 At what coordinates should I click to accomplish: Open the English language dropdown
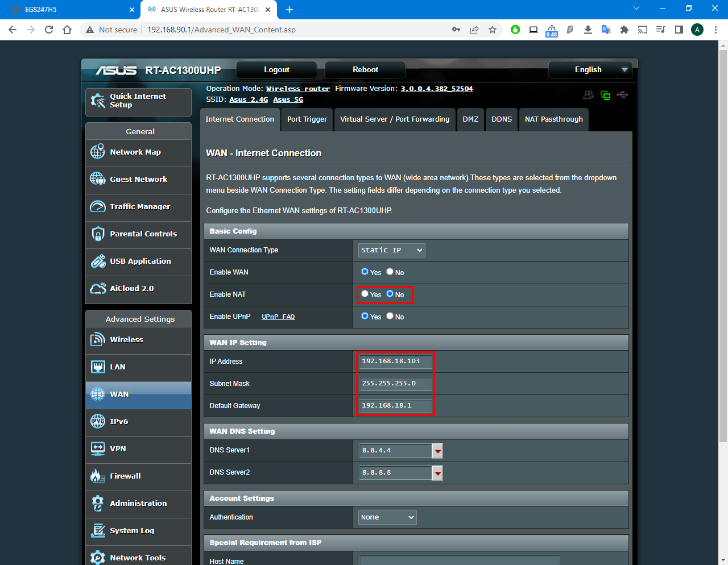click(590, 70)
